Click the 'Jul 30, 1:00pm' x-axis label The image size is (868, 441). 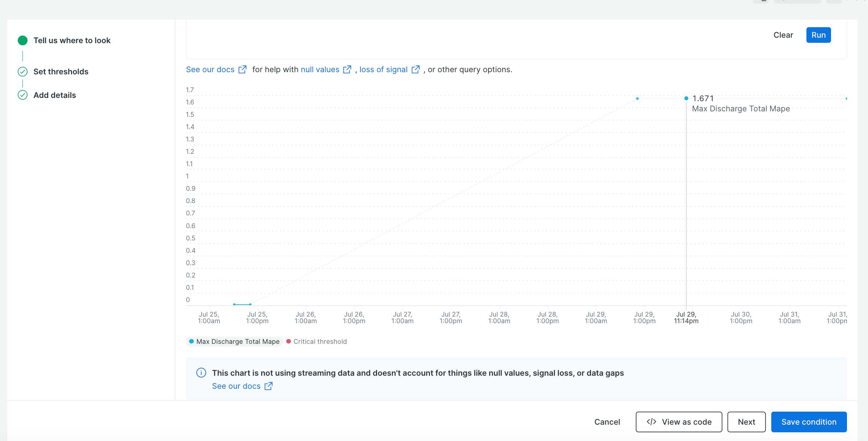point(741,318)
